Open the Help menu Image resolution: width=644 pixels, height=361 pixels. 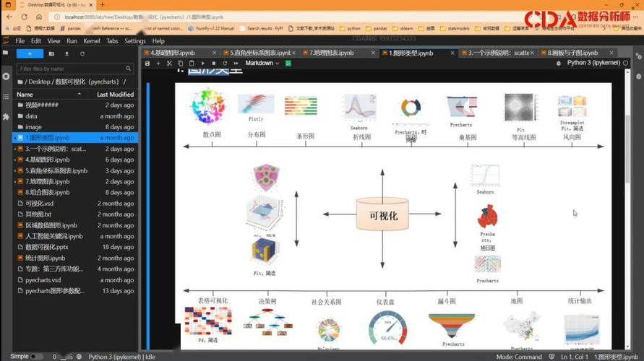158,41
